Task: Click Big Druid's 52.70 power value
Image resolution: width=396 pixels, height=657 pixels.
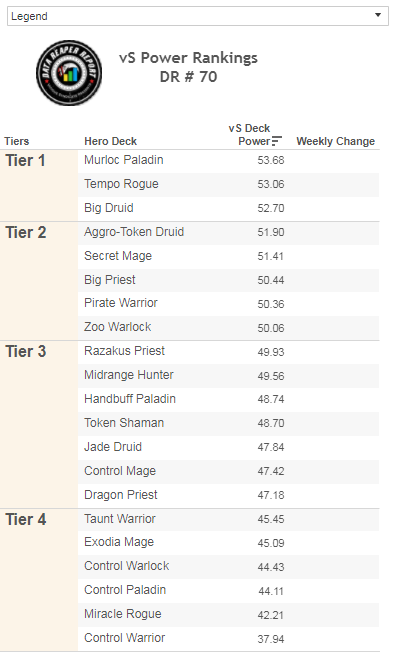Action: pyautogui.click(x=271, y=208)
